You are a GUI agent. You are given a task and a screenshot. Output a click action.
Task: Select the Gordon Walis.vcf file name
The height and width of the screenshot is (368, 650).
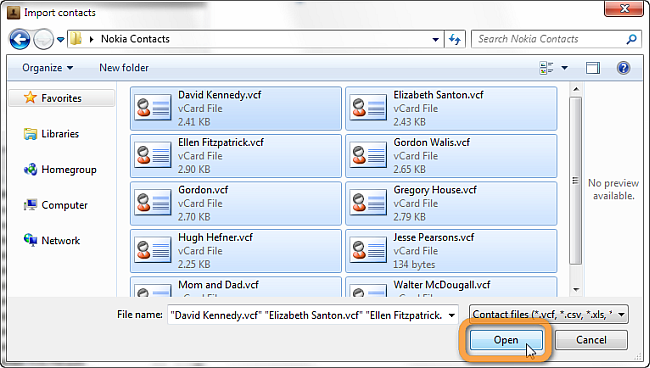point(432,143)
